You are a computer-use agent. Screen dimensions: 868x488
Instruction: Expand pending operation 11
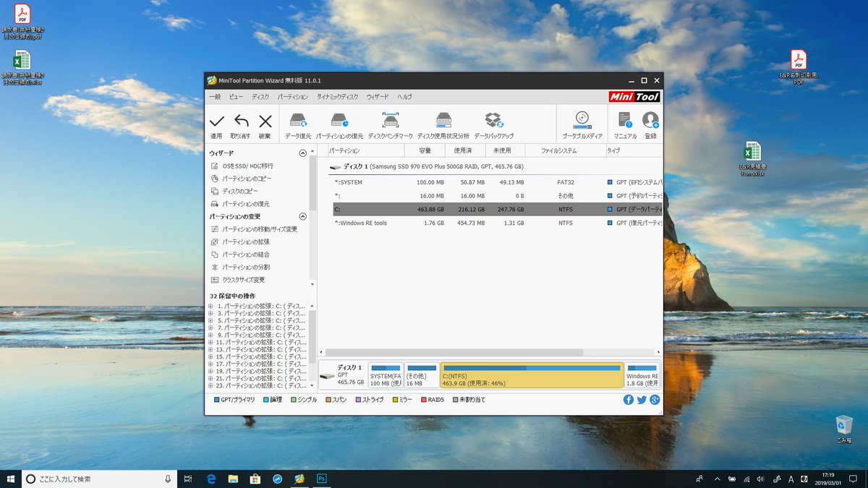pyautogui.click(x=210, y=343)
